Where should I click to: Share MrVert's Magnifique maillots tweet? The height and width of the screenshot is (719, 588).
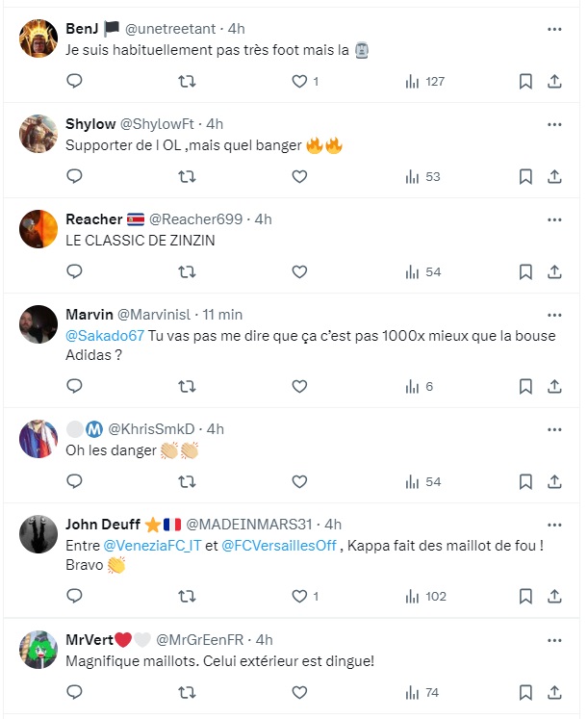point(554,692)
